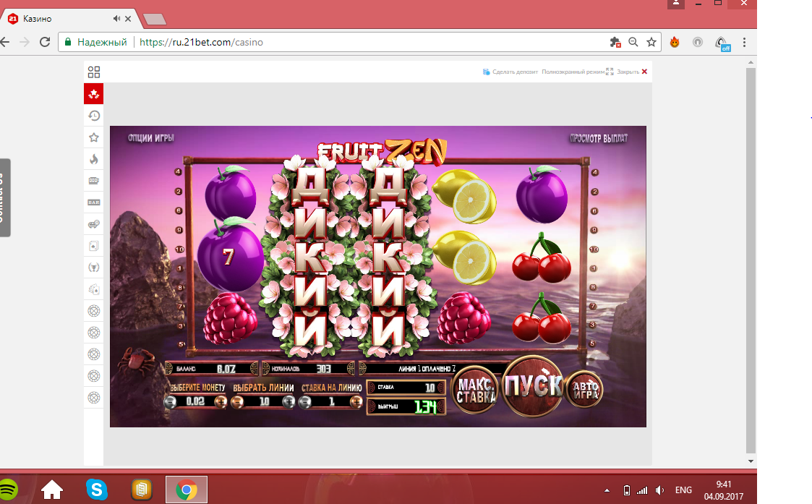This screenshot has width=812, height=504.
Task: Click the ЛИНИЯ 1 ОПЛАЧЕНО 7 message
Action: [x=427, y=369]
